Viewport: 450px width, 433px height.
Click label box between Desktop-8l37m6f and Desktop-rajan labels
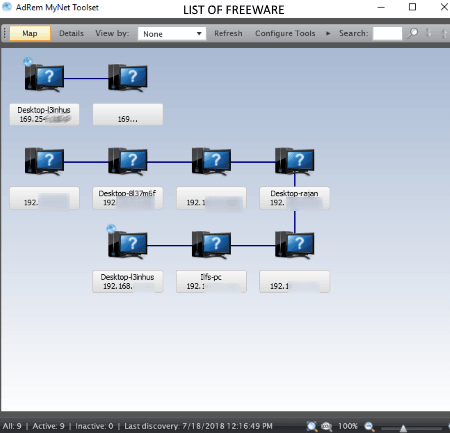211,198
